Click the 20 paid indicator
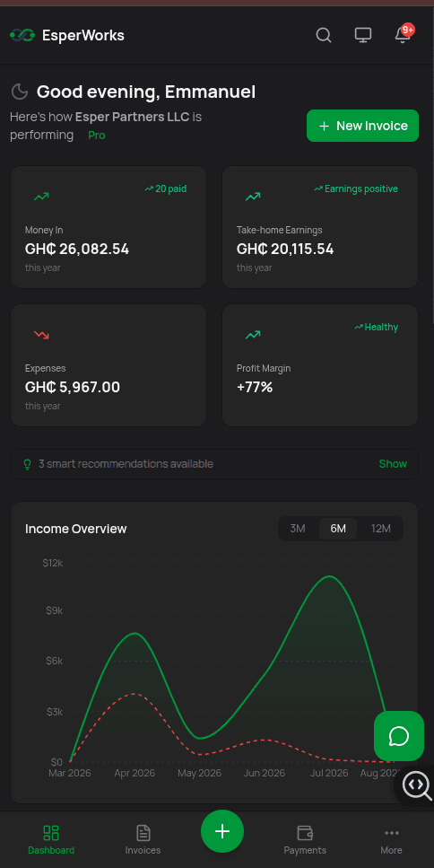The image size is (434, 868). [166, 189]
